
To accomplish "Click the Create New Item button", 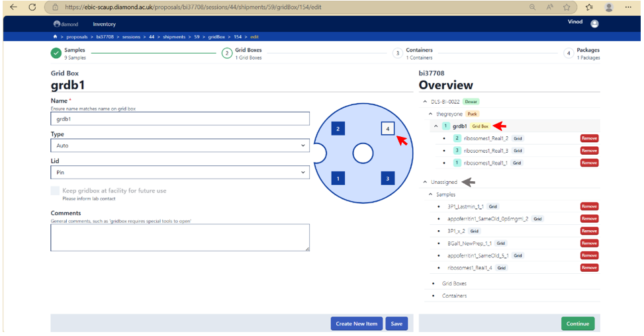I will pyautogui.click(x=357, y=323).
